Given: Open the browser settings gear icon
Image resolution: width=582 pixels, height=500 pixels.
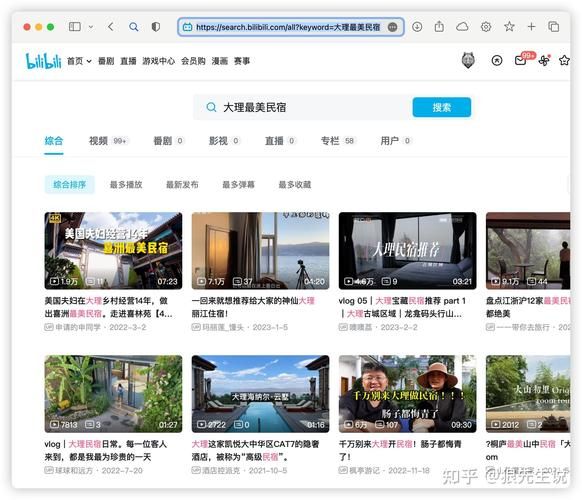Looking at the screenshot, I should tap(486, 27).
